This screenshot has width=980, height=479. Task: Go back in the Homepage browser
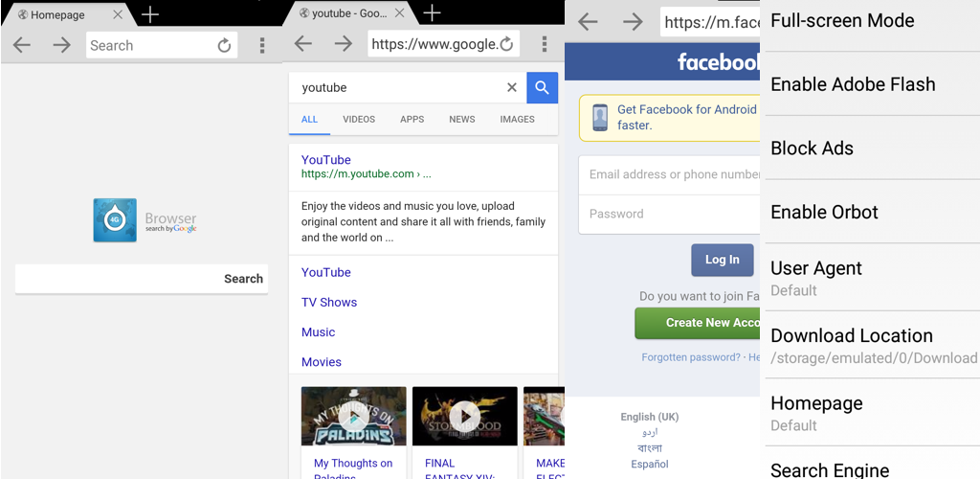click(22, 45)
